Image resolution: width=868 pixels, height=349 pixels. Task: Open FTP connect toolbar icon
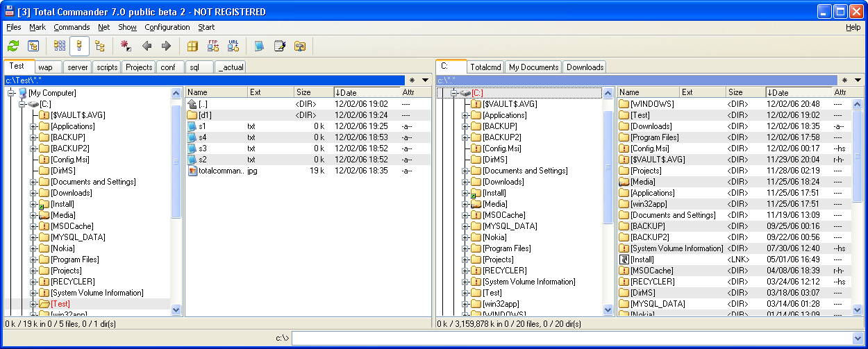point(213,46)
